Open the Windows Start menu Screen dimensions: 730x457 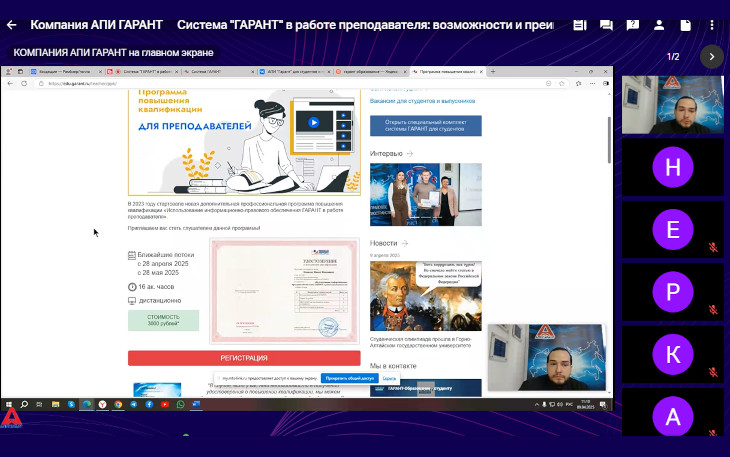pyautogui.click(x=8, y=404)
